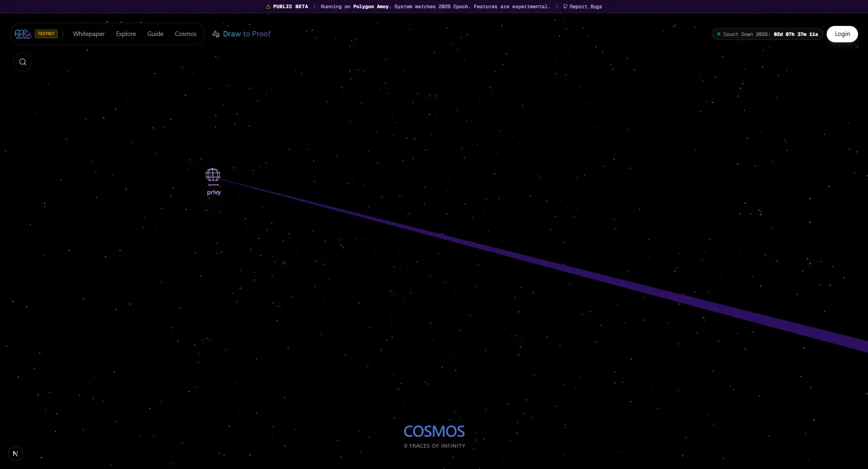Image resolution: width=868 pixels, height=469 pixels.
Task: Select Explore in the navigation bar
Action: coord(126,34)
